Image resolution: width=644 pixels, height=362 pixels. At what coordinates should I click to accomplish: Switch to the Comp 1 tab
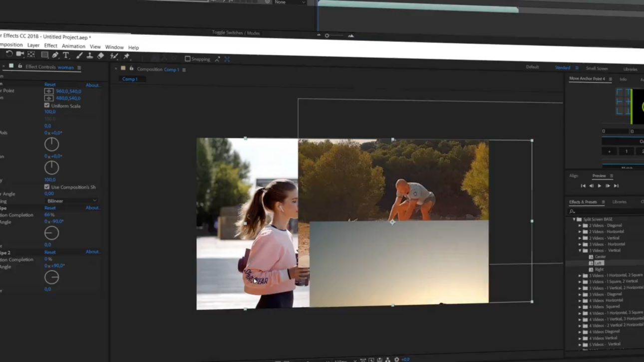[x=129, y=79]
